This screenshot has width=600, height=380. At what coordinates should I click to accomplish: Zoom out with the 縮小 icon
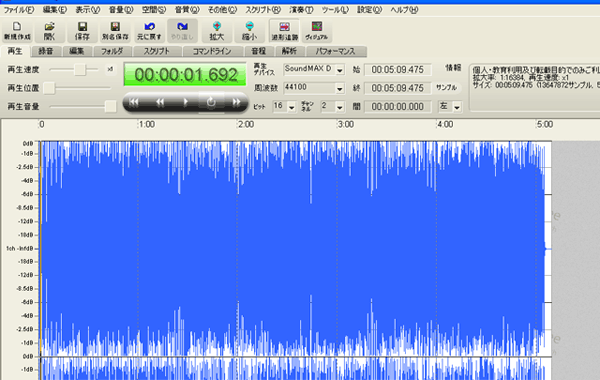249,31
